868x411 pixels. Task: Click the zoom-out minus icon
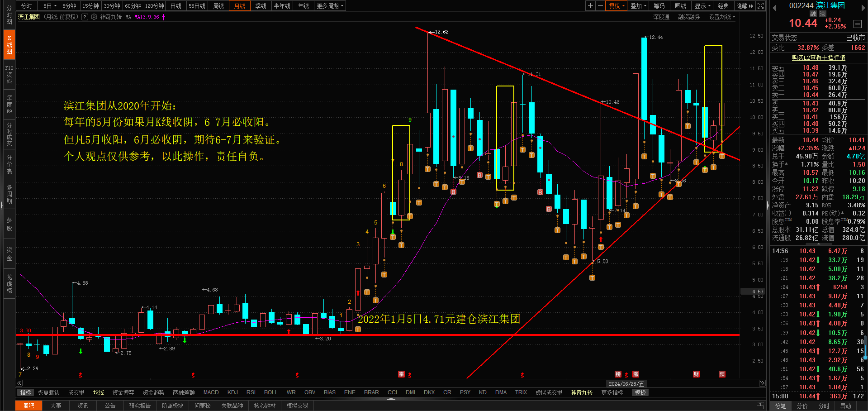(600, 6)
